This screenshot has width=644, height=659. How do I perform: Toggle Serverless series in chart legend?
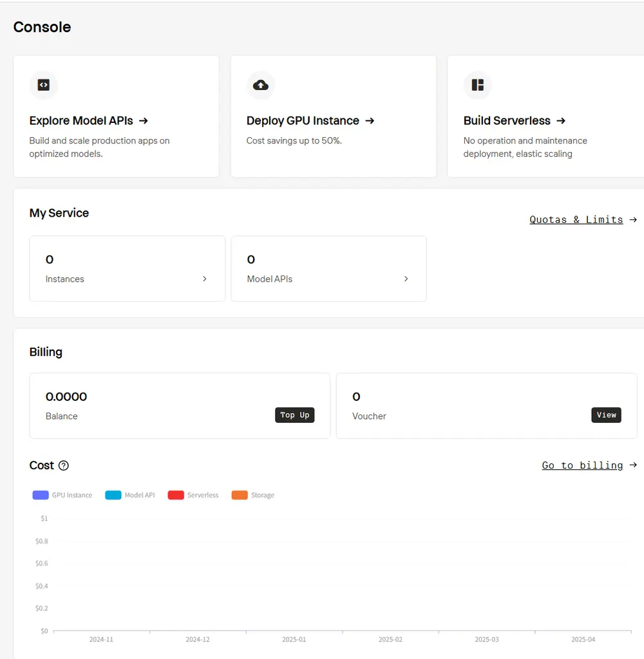pos(193,496)
